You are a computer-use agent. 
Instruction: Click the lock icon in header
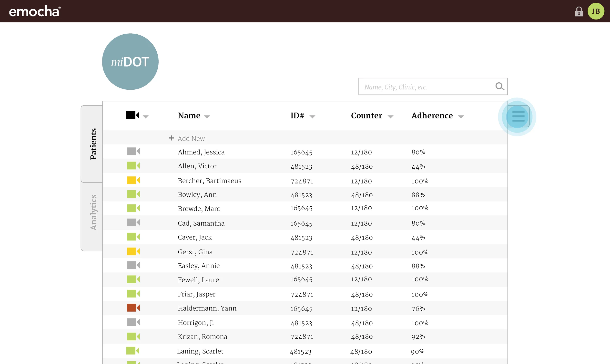point(579,11)
